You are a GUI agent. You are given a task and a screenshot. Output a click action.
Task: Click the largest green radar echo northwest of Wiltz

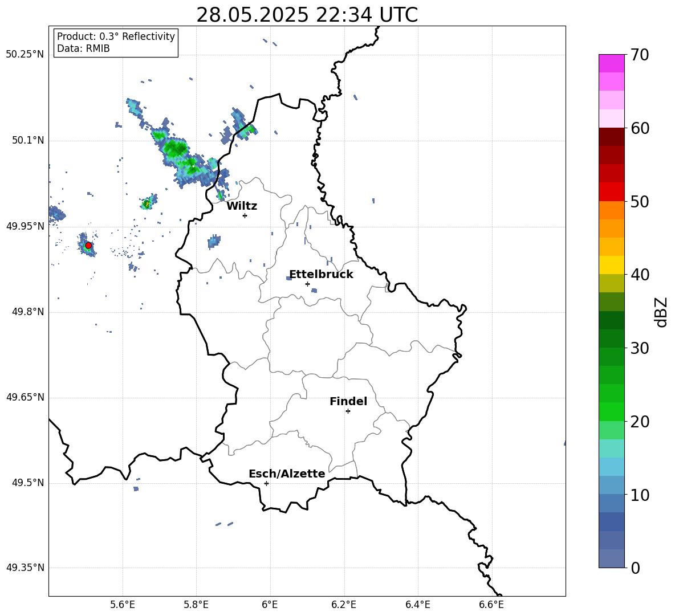click(176, 148)
